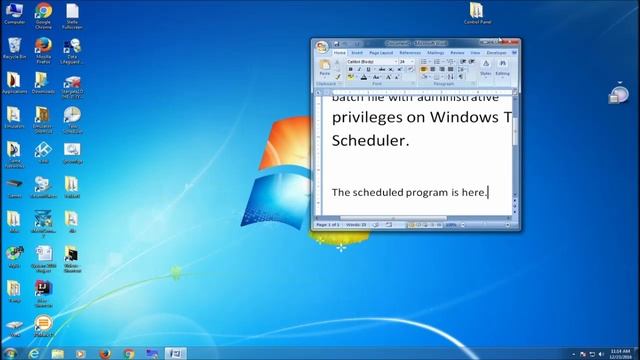This screenshot has width=640, height=360.
Task: Click the paragraph Shading icon
Action: click(x=424, y=77)
